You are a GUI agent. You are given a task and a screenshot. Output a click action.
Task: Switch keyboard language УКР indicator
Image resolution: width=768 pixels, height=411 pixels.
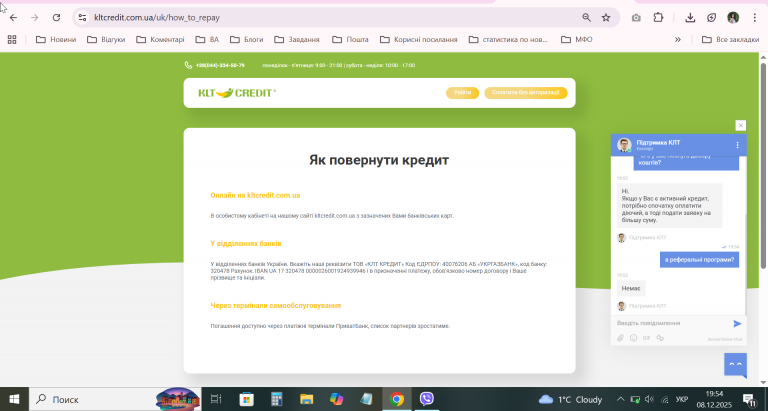(x=681, y=399)
